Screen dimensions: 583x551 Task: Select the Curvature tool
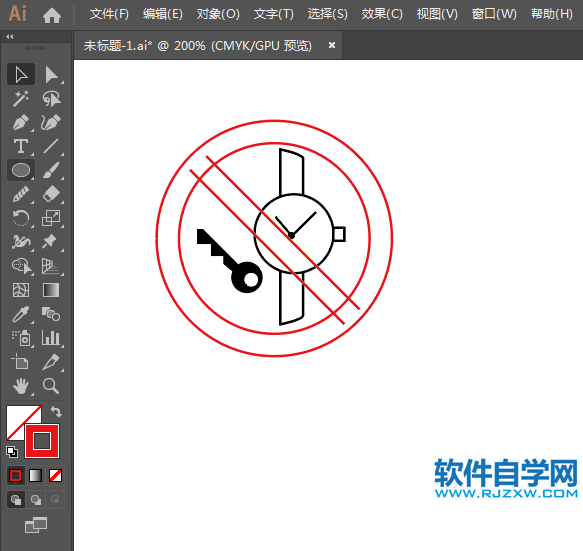pos(51,123)
